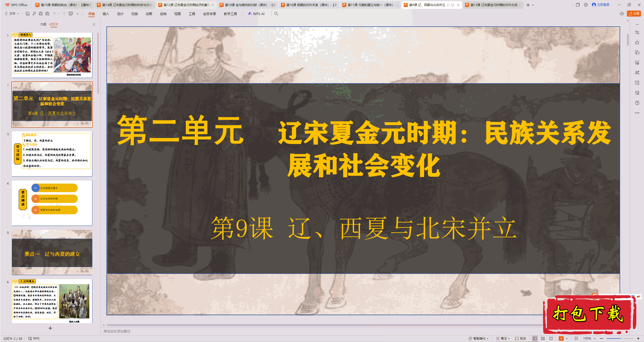Screen dimensions: 644x342
Task: Toggle the 备注 notes pane
Action: pyautogui.click(x=503, y=338)
